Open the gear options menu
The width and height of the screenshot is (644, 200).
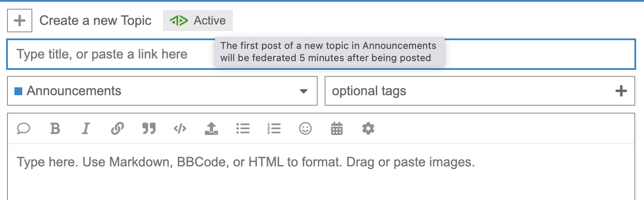(368, 128)
